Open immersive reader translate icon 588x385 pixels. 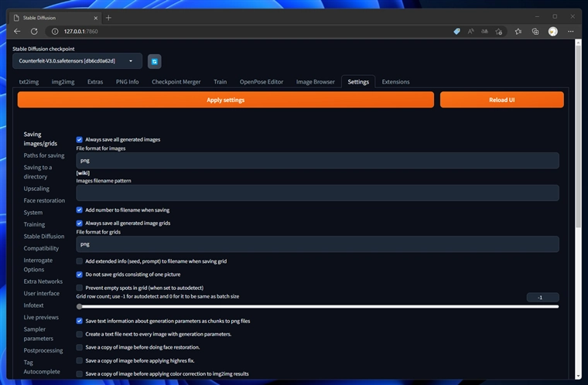tap(484, 32)
